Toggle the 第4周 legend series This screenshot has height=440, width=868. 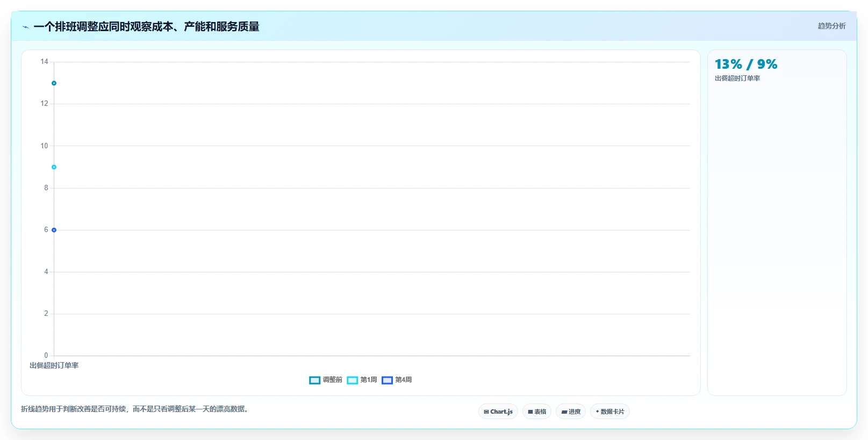point(397,380)
